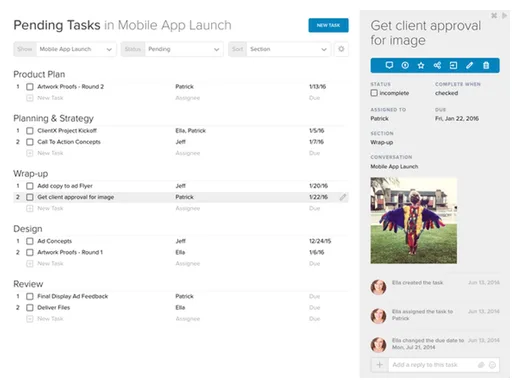This screenshot has height=388, width=520.
Task: Click the Wrap-up section value in detail panel
Action: [x=382, y=142]
